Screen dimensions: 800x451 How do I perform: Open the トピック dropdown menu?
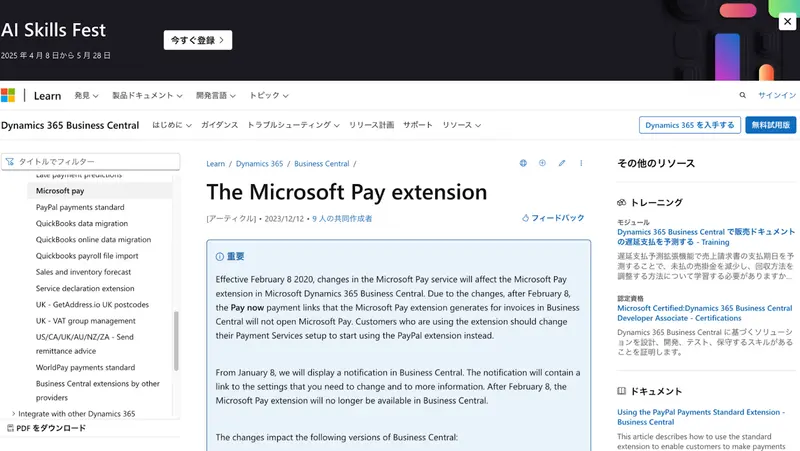[269, 95]
